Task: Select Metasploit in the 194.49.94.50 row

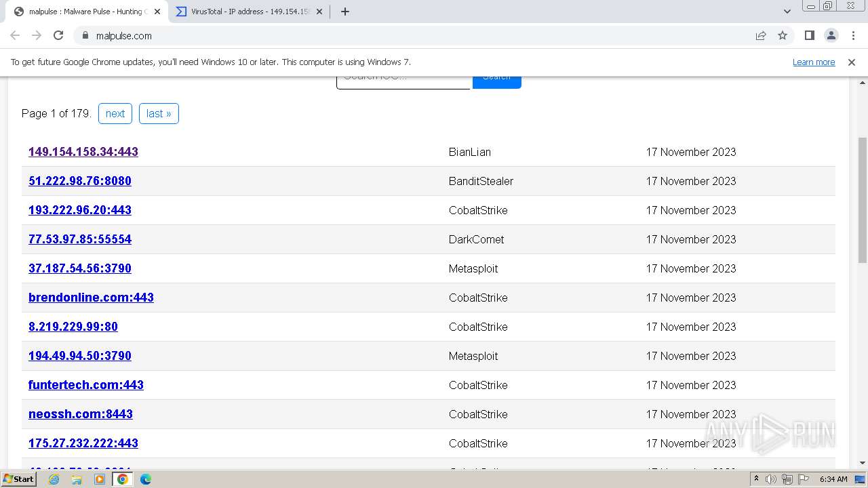Action: pos(473,356)
